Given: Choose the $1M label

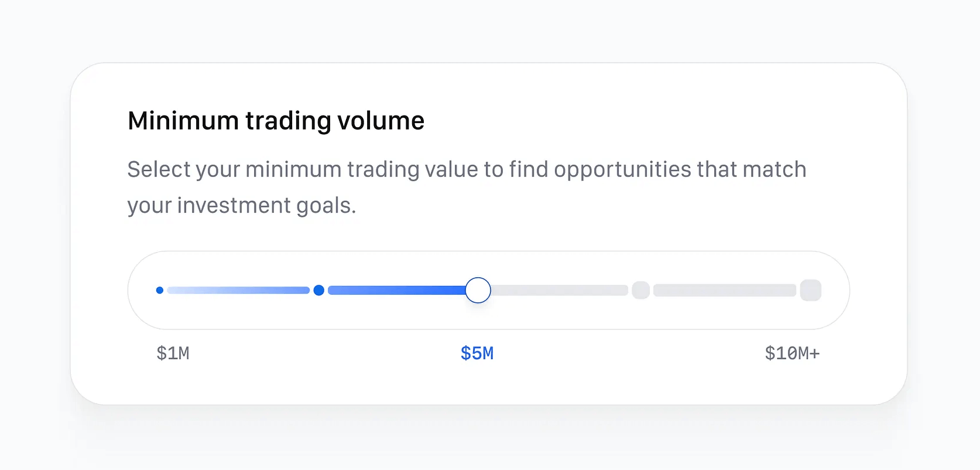Looking at the screenshot, I should [173, 353].
